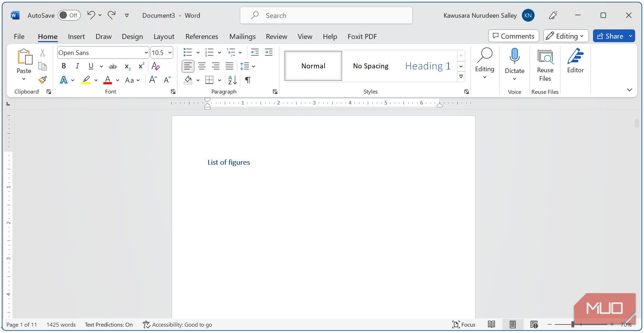Click the Comments button
The image size is (644, 333).
coord(513,36)
